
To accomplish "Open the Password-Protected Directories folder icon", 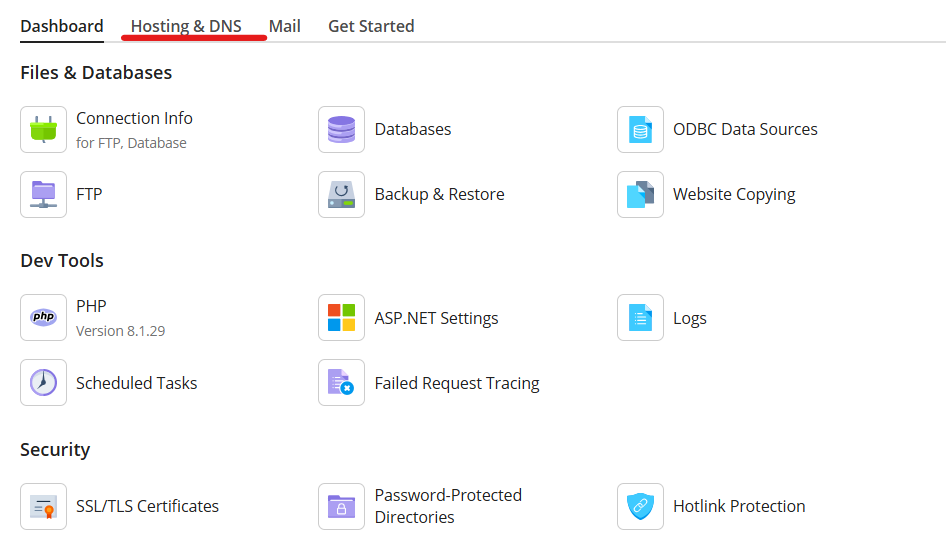I will (341, 506).
